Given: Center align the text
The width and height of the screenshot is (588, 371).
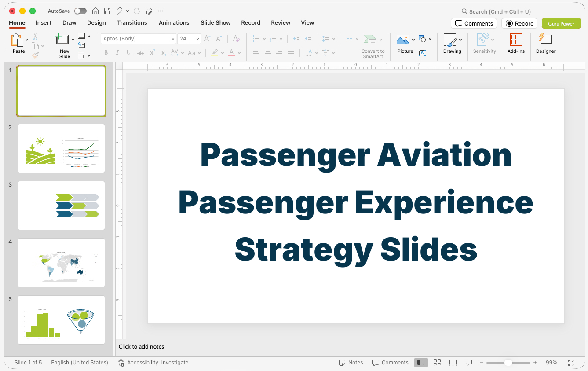Looking at the screenshot, I should (268, 53).
